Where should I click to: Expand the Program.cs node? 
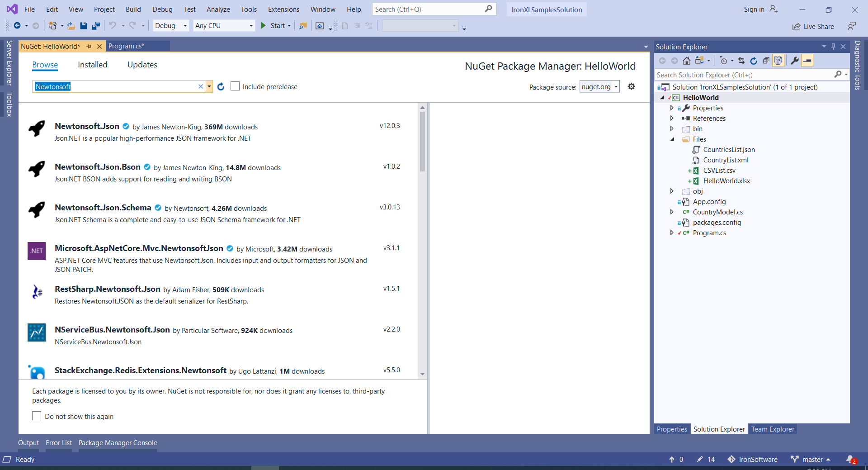pyautogui.click(x=672, y=233)
